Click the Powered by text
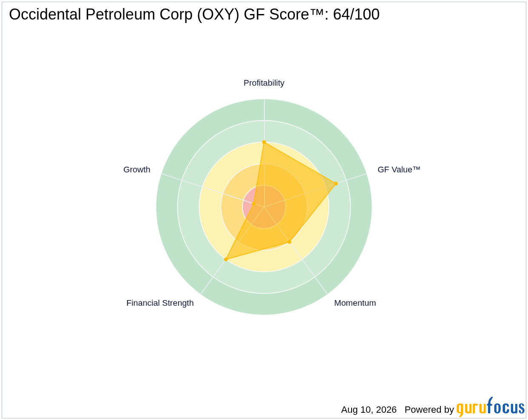This screenshot has height=420, width=528. [429, 410]
